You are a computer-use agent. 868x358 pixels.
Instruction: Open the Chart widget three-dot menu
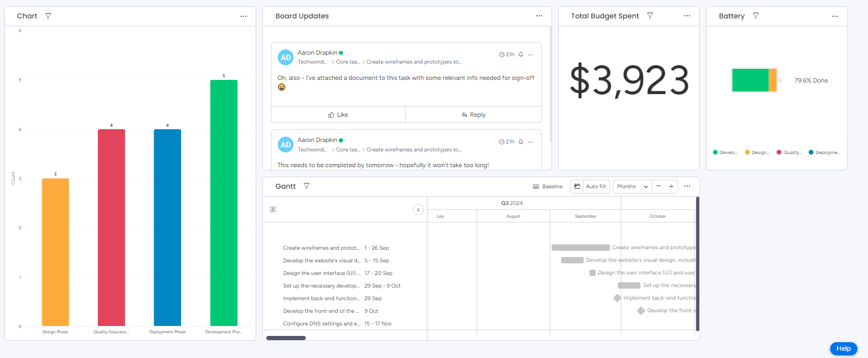tap(244, 16)
